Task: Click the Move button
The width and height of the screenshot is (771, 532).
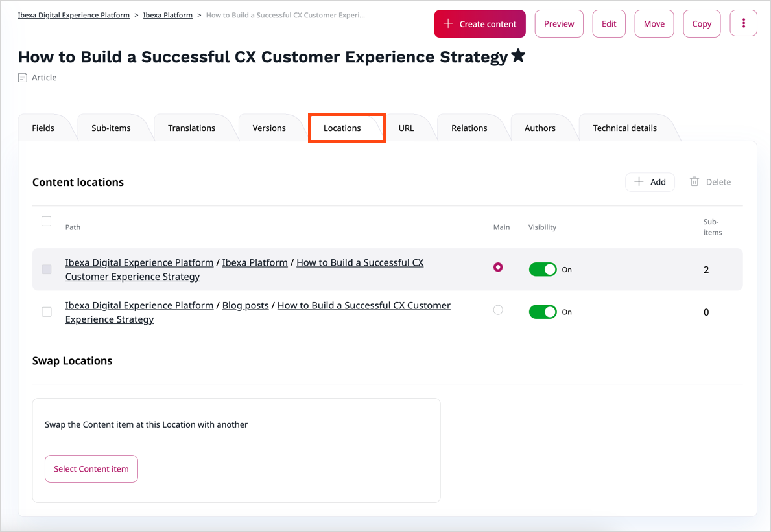Action: [654, 23]
